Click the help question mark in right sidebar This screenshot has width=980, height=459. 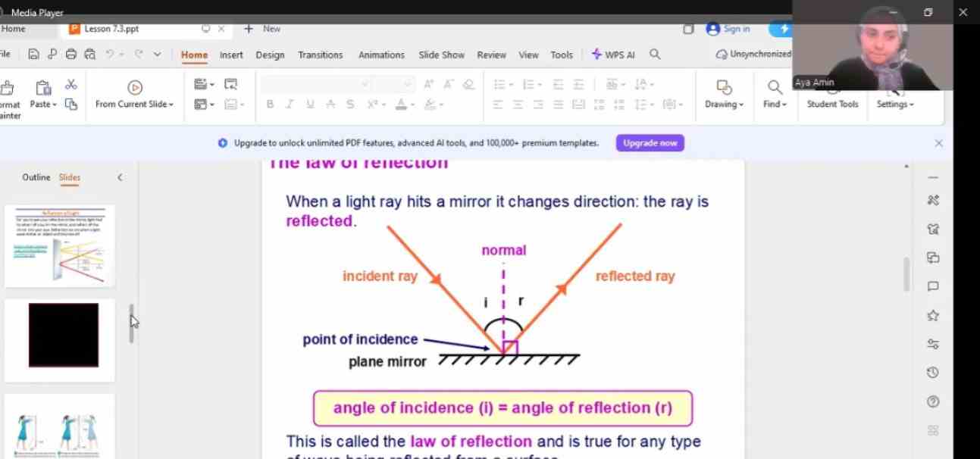point(933,401)
